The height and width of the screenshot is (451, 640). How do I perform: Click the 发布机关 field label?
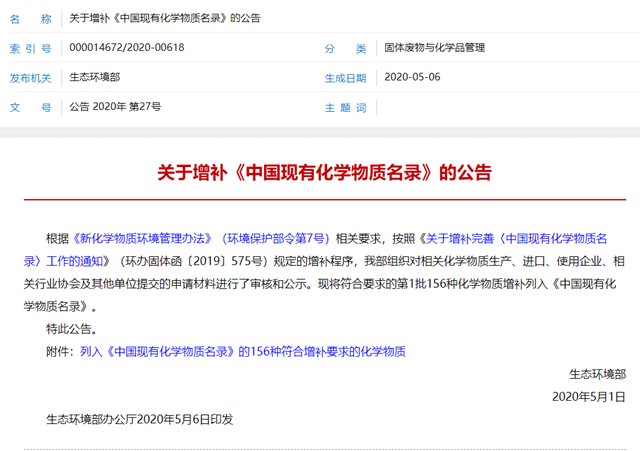tap(30, 77)
